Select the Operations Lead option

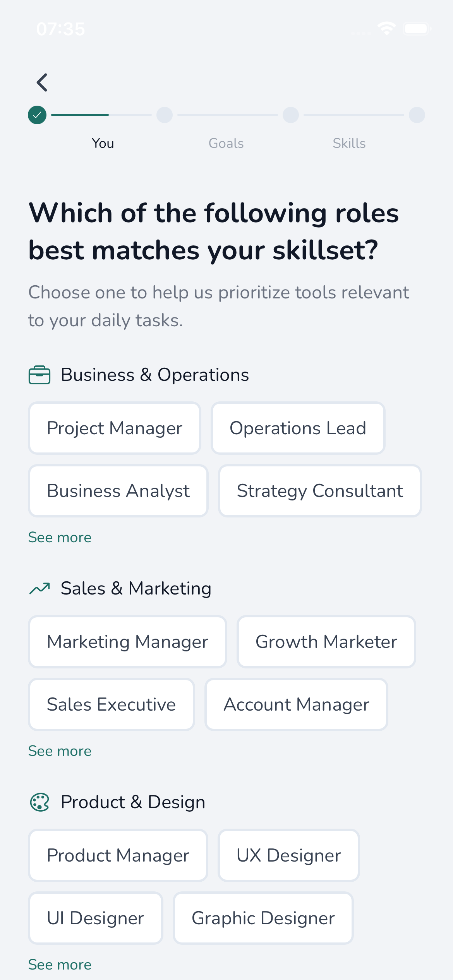298,428
